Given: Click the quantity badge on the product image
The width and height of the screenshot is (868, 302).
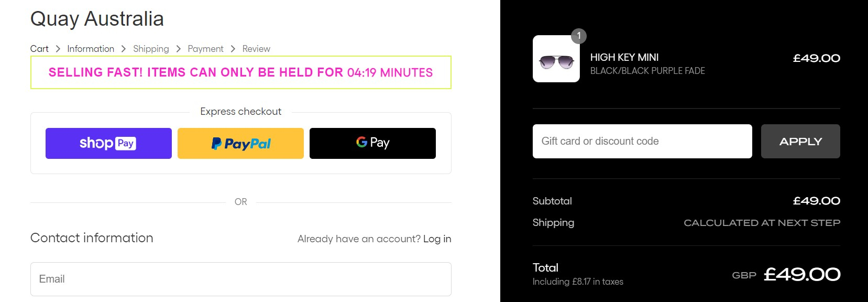Looking at the screenshot, I should tap(578, 36).
